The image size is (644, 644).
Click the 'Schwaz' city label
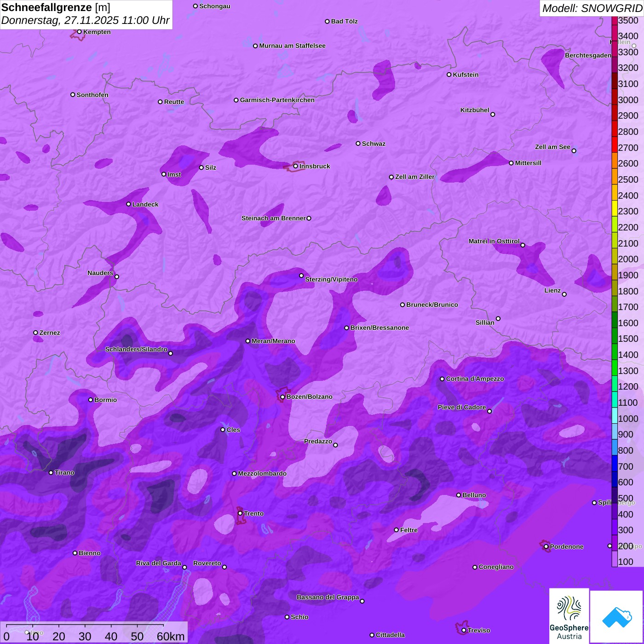(x=374, y=144)
